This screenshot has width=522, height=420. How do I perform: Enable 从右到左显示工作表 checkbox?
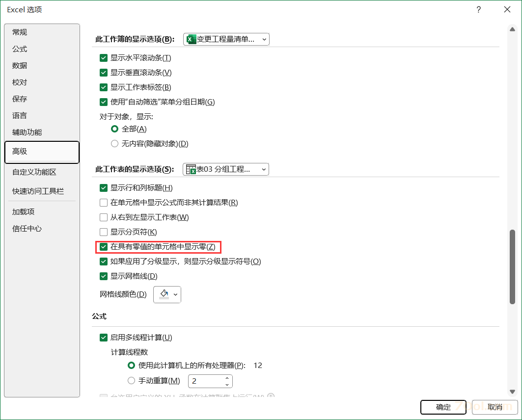pyautogui.click(x=104, y=217)
